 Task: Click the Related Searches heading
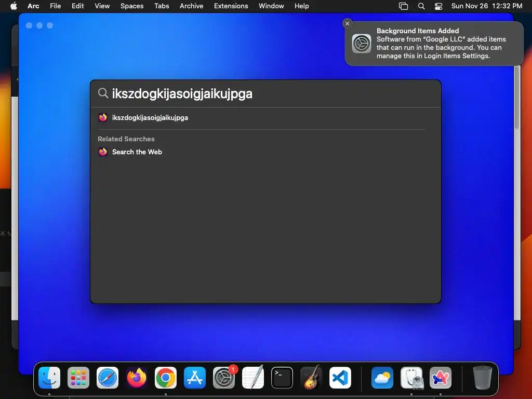point(126,139)
